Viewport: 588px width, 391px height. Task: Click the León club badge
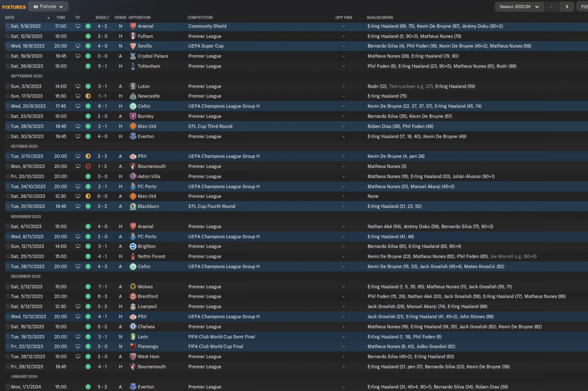(133, 337)
